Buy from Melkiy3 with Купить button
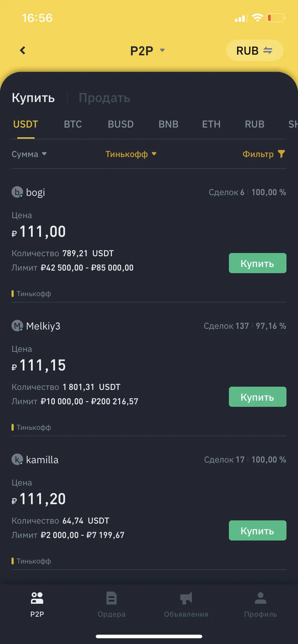This screenshot has height=644, width=298. (x=258, y=397)
